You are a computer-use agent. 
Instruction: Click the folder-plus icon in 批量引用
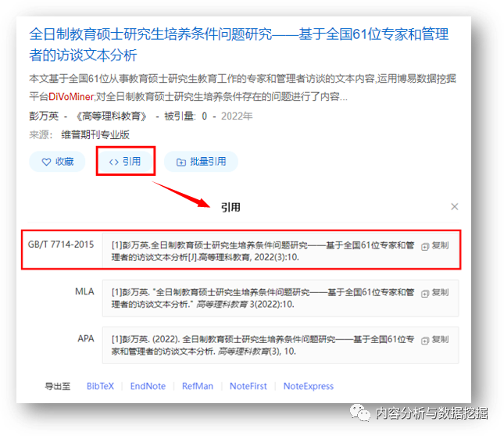click(x=181, y=163)
